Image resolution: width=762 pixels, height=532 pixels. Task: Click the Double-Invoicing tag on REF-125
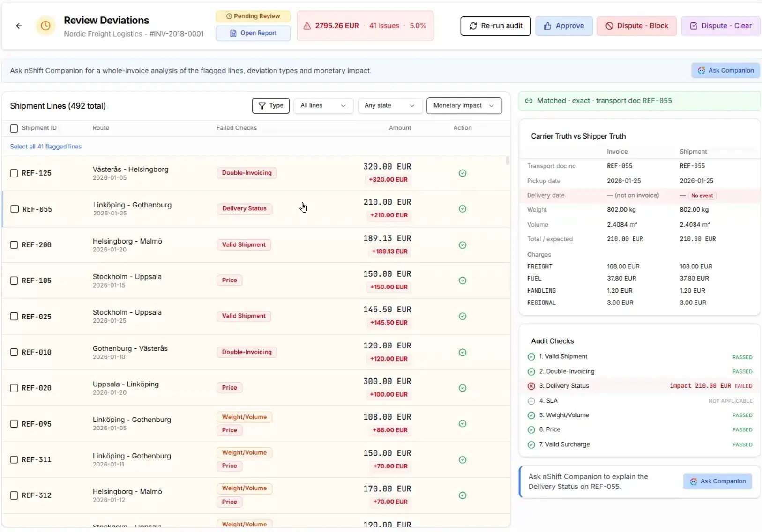pos(247,173)
